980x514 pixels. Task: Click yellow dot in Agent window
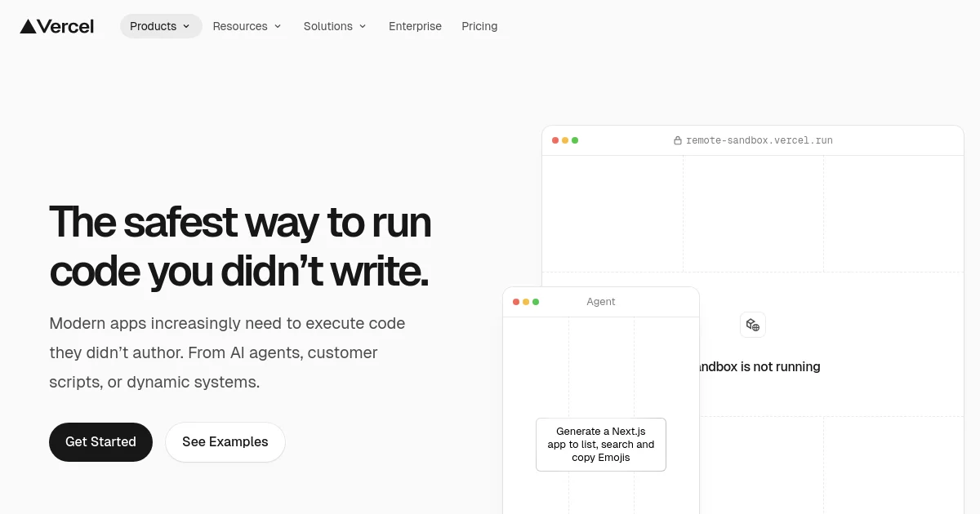pyautogui.click(x=526, y=302)
